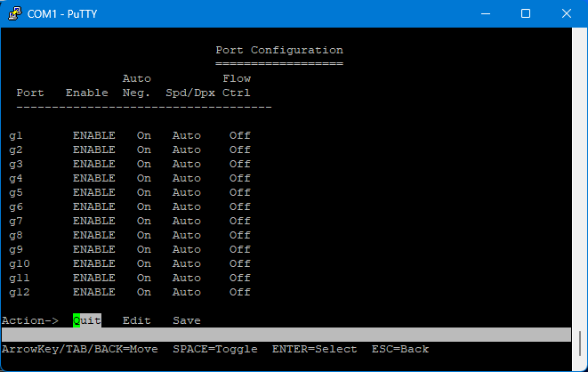This screenshot has height=372, width=588.
Task: Select the Save action
Action: click(x=186, y=320)
